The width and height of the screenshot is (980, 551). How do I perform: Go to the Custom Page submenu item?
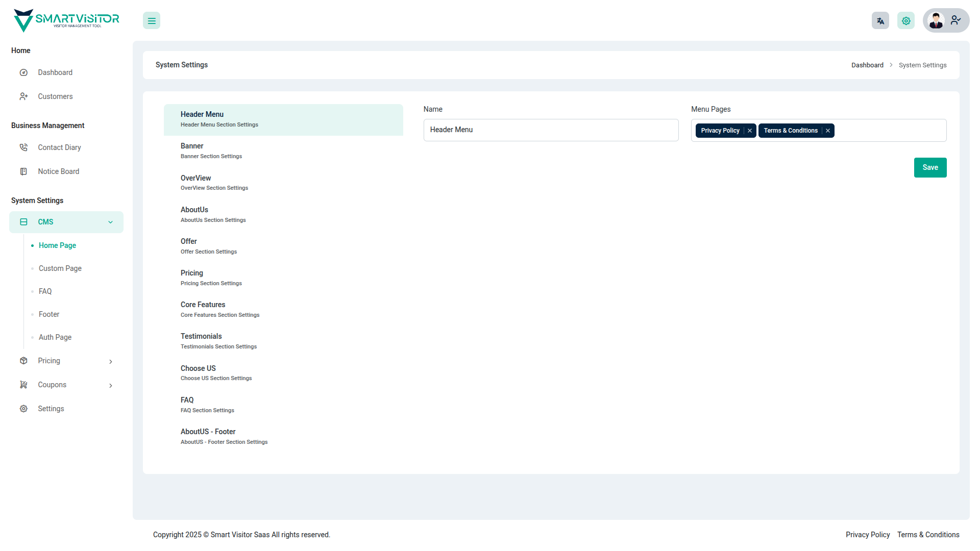[60, 268]
